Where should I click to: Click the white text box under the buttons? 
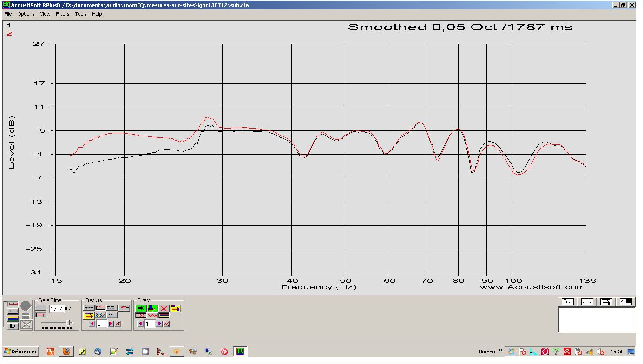(x=597, y=320)
